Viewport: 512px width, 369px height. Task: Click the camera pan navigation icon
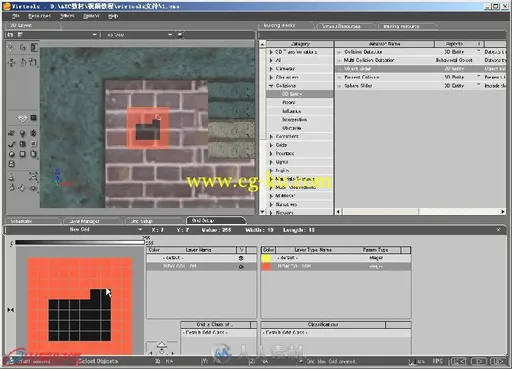point(22,188)
